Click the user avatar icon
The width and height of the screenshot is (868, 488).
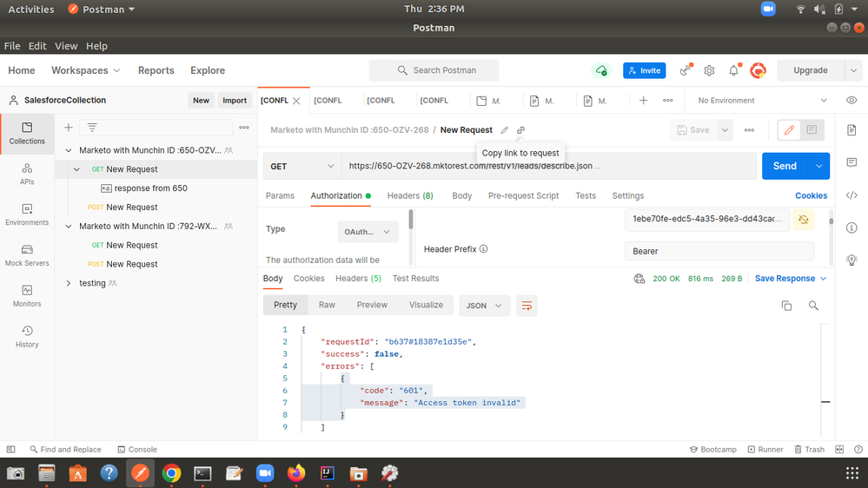[758, 70]
